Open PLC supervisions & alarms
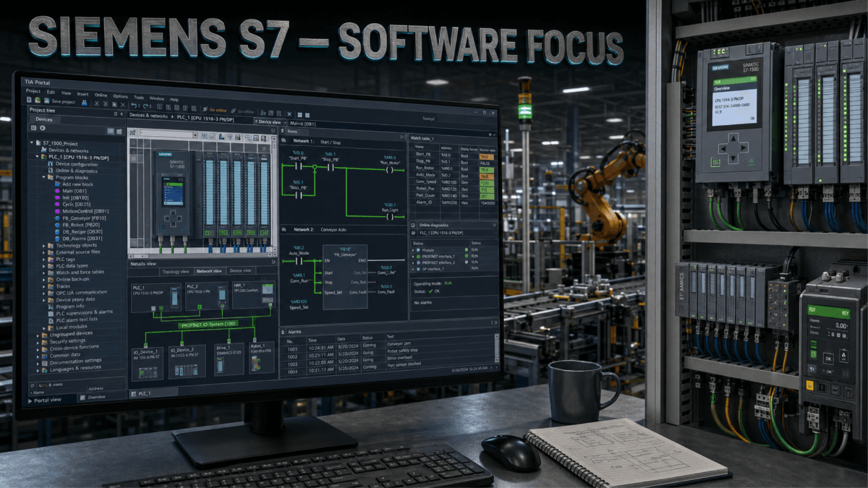 point(81,312)
